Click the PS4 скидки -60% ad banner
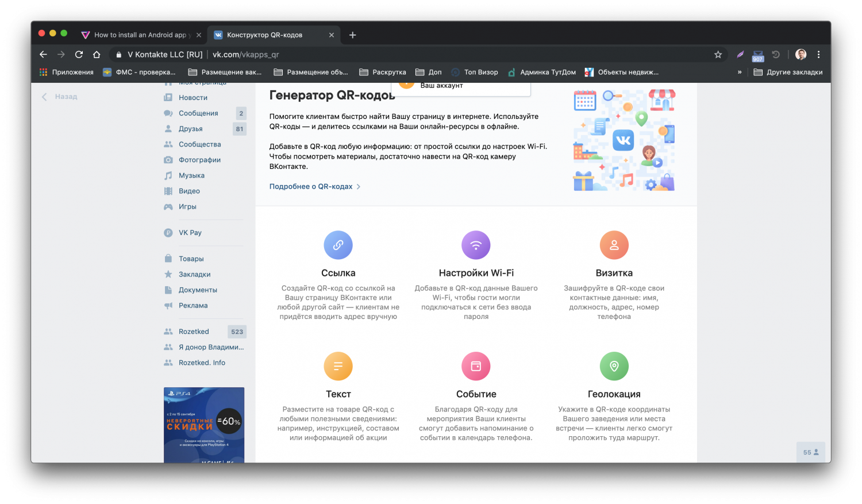The width and height of the screenshot is (862, 504). (x=204, y=425)
